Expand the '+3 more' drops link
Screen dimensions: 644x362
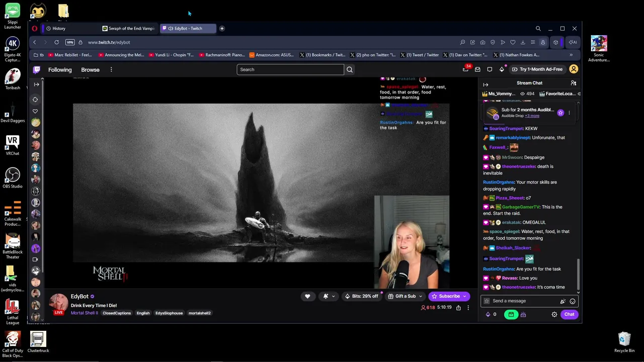(532, 116)
